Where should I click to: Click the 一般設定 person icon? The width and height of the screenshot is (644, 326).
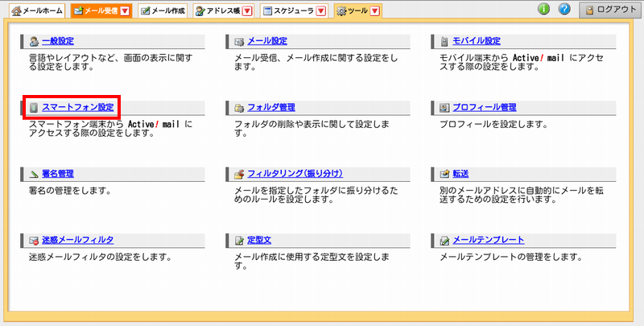[33, 40]
